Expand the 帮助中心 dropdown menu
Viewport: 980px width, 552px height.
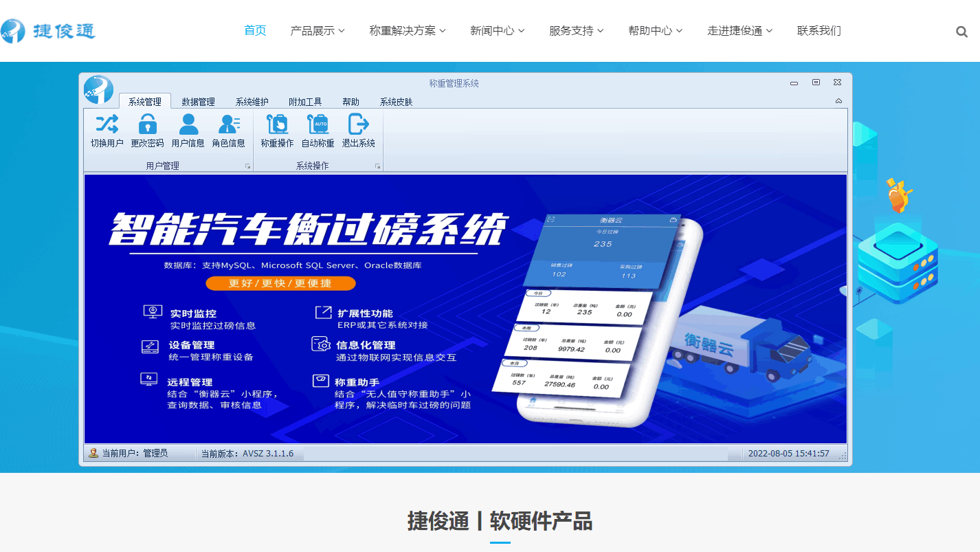pyautogui.click(x=656, y=31)
